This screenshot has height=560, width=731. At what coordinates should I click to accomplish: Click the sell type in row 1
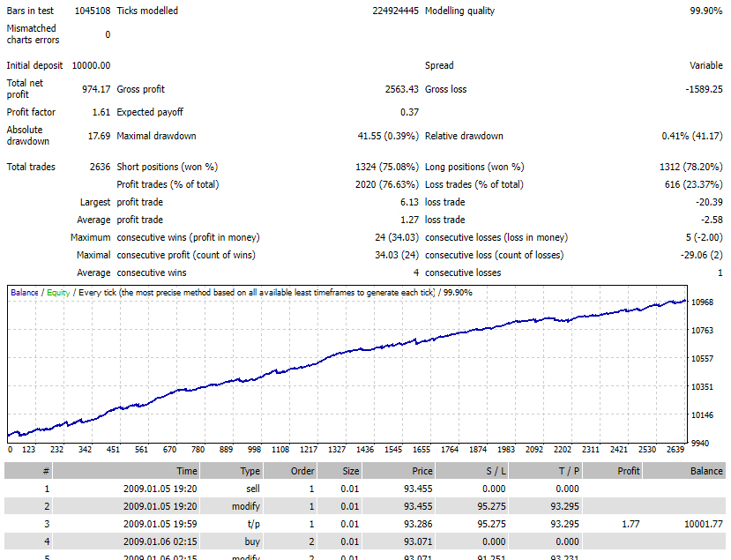253,489
